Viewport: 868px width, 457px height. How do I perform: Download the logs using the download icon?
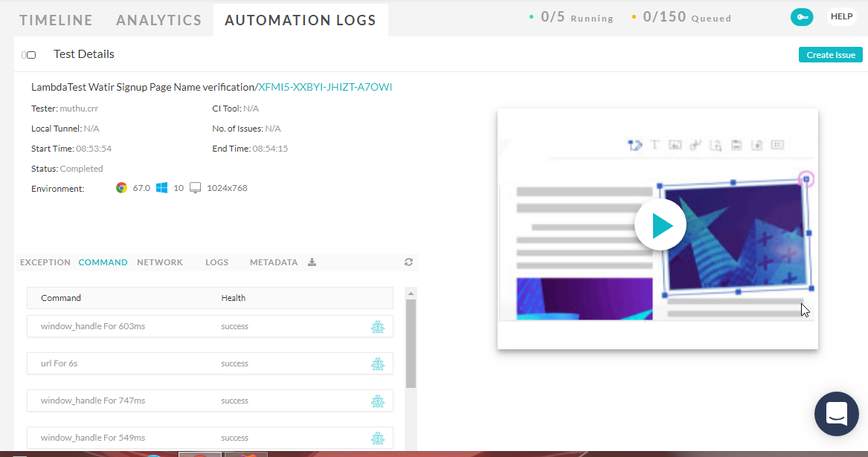click(312, 262)
